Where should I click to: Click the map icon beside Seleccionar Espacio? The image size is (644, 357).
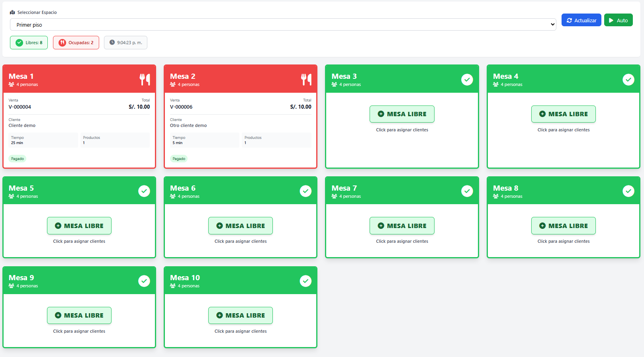point(12,12)
